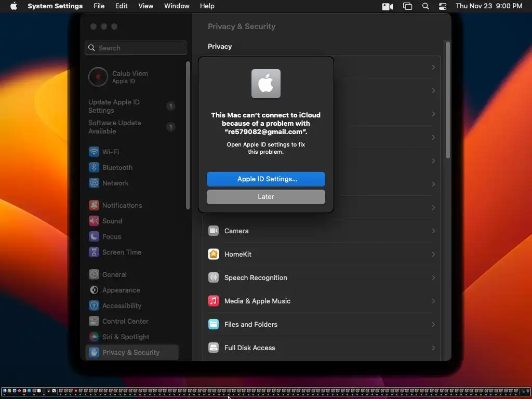This screenshot has width=532, height=399.
Task: Select Screen Time hourglass icon
Action: coord(94,252)
